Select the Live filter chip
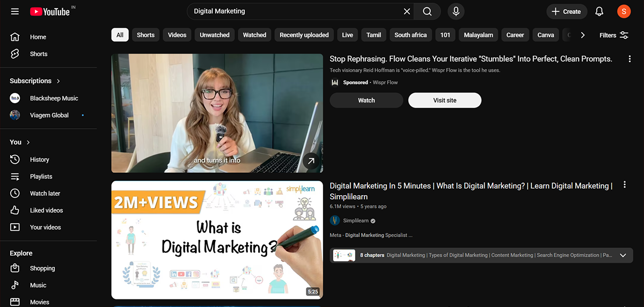The image size is (644, 307). 348,35
